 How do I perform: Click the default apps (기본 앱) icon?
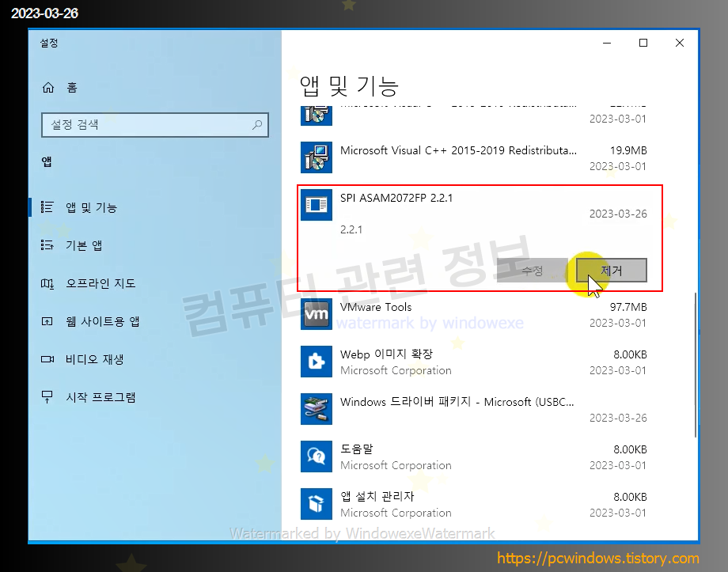coord(47,244)
